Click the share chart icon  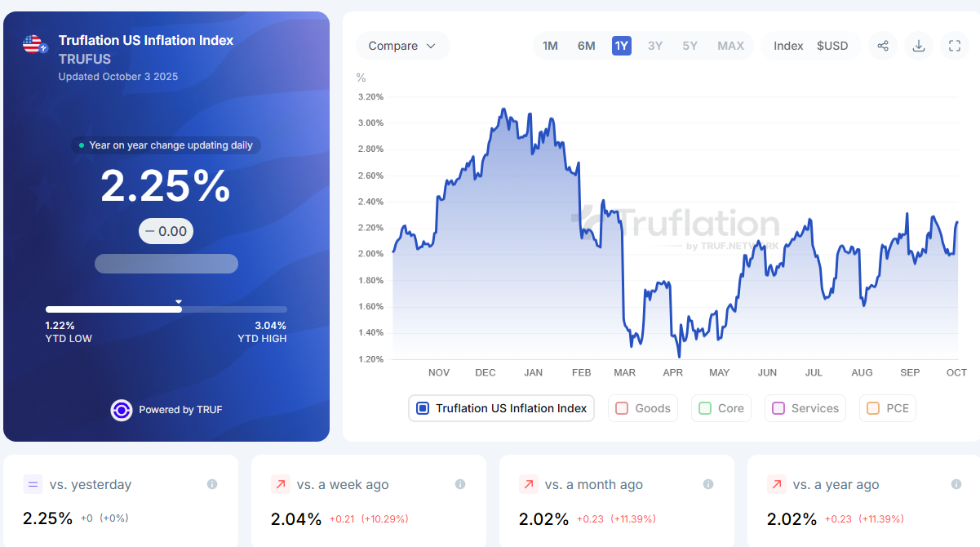point(883,46)
